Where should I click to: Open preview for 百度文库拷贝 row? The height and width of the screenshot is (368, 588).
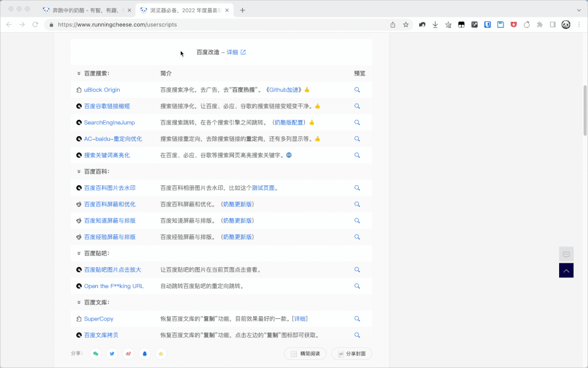[x=357, y=335]
